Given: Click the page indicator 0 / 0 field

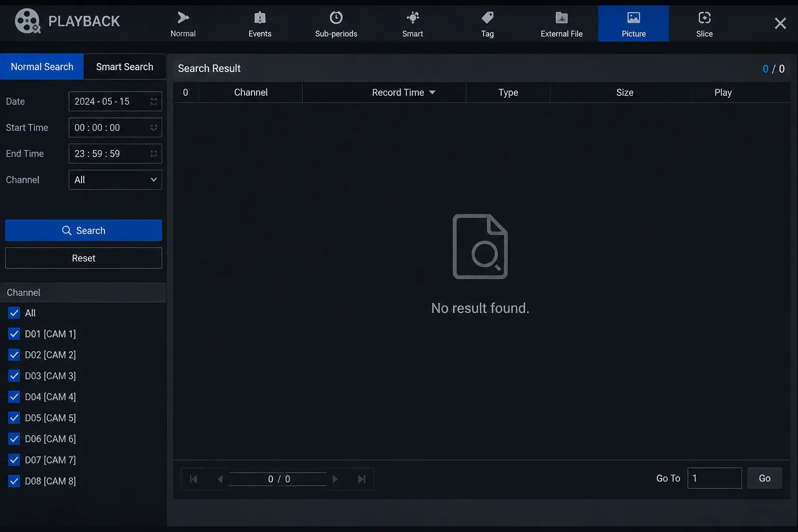Looking at the screenshot, I should coord(278,479).
